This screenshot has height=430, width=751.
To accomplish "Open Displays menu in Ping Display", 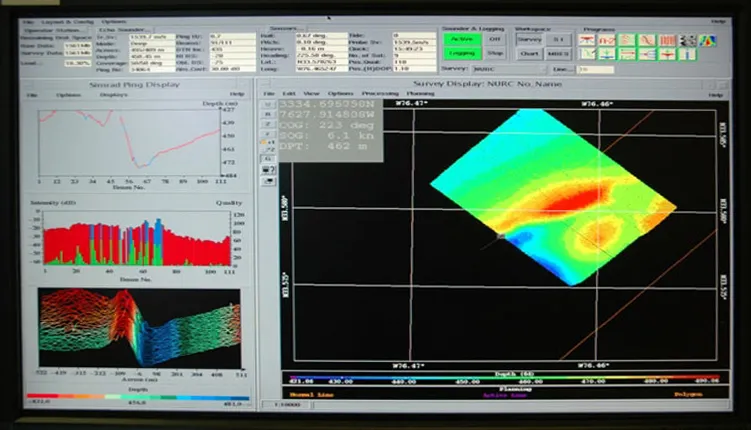I will coord(114,95).
